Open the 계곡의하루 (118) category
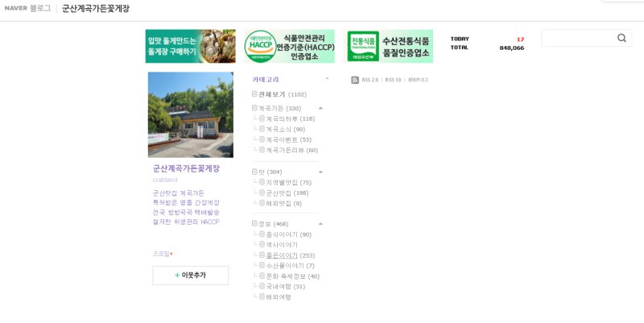 290,118
